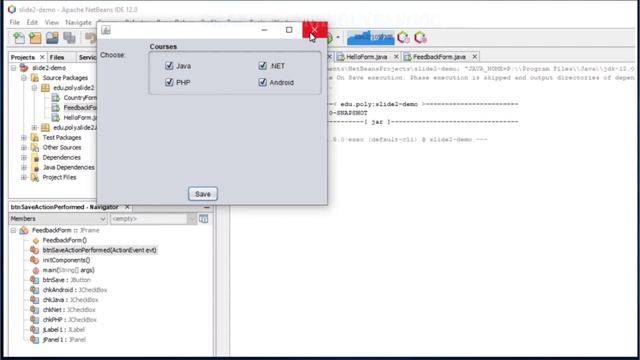This screenshot has width=640, height=360.
Task: Close the Navigator panel tab
Action: click(127, 207)
